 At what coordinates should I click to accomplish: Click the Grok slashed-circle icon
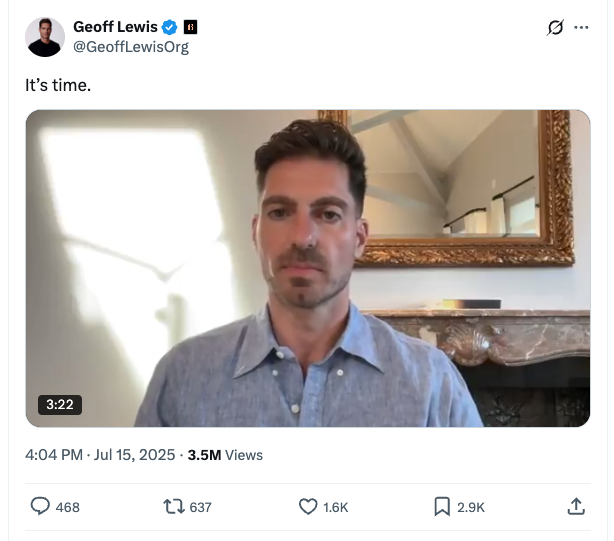pos(556,28)
